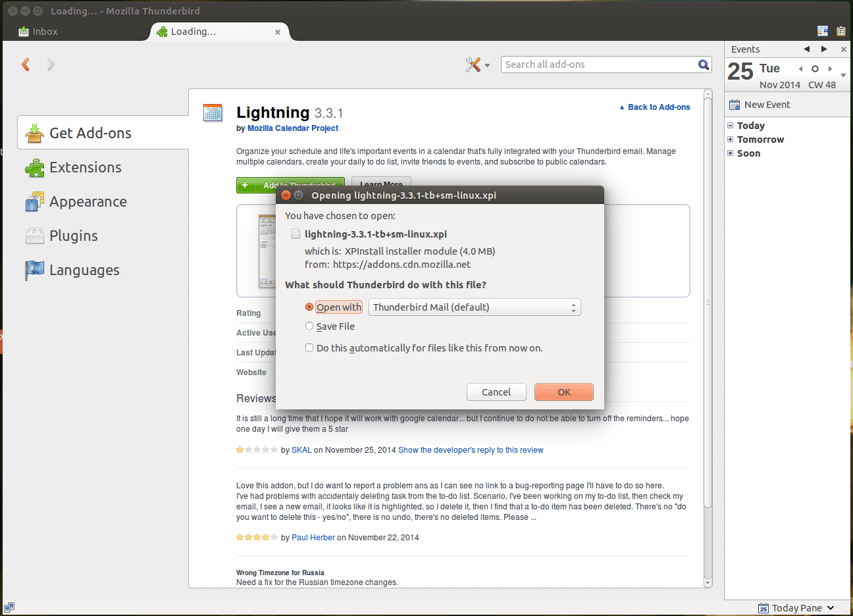Click the Lightning calendar add-on icon
The height and width of the screenshot is (616, 853).
click(x=213, y=113)
